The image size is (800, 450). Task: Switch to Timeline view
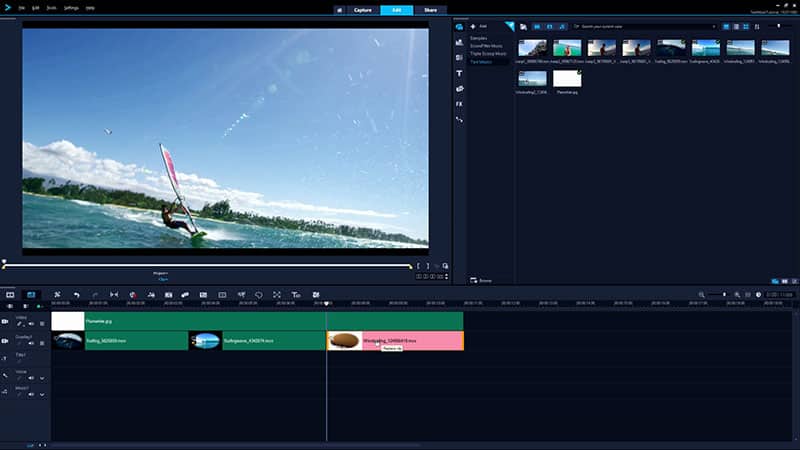[31, 295]
